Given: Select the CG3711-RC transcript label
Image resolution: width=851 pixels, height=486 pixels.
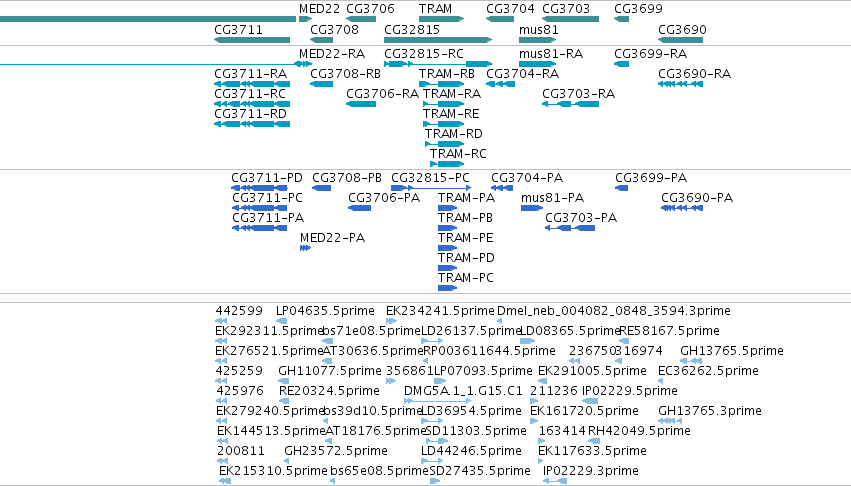Looking at the screenshot, I should 250,94.
